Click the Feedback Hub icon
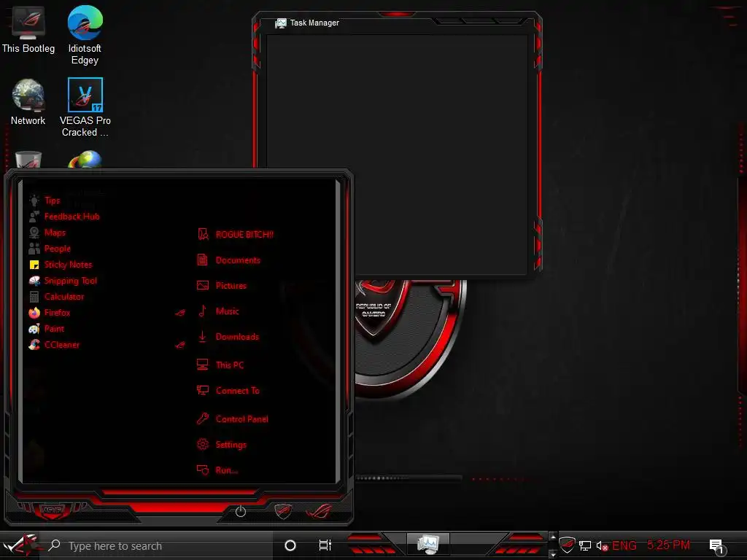The height and width of the screenshot is (560, 747). pos(34,217)
